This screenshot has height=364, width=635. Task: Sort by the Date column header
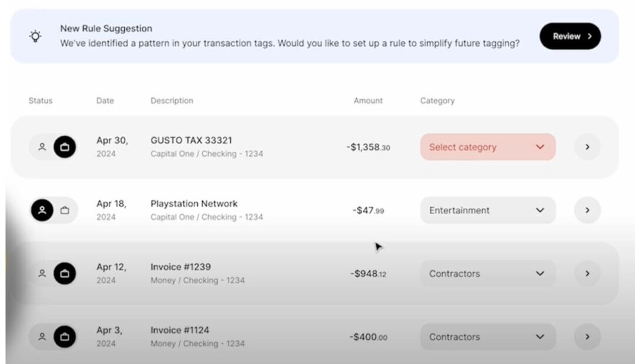(105, 101)
